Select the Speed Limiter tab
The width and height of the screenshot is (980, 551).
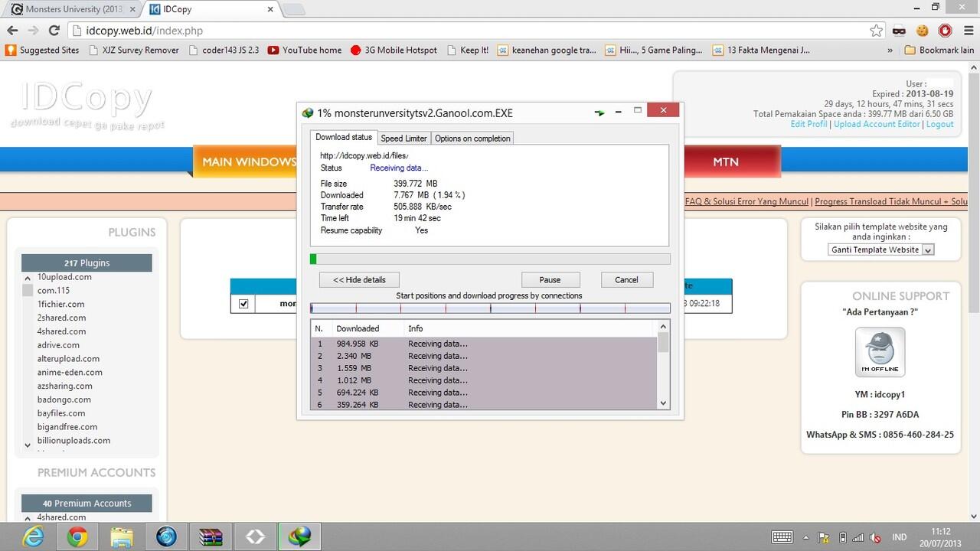(x=403, y=138)
